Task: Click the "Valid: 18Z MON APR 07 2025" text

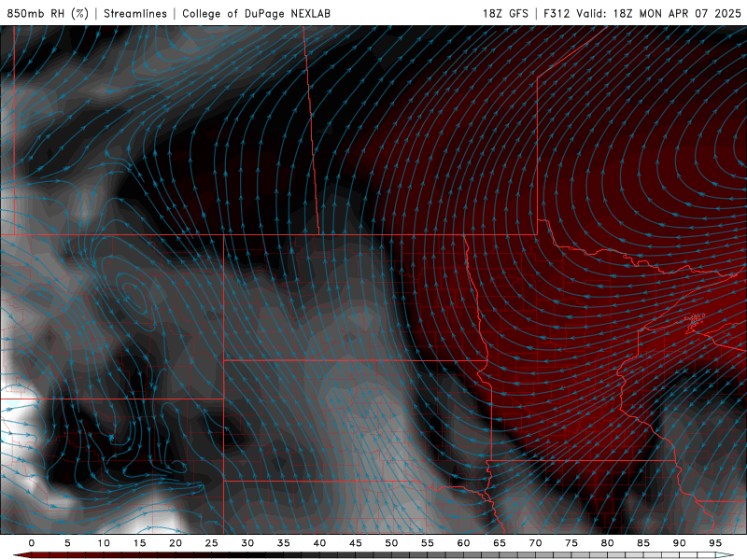Action: pyautogui.click(x=658, y=13)
